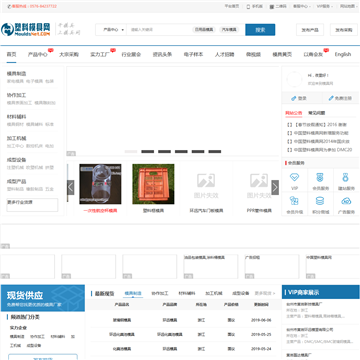Click the 发布采购 button
This screenshot has height=360, width=360.
[x=344, y=30]
